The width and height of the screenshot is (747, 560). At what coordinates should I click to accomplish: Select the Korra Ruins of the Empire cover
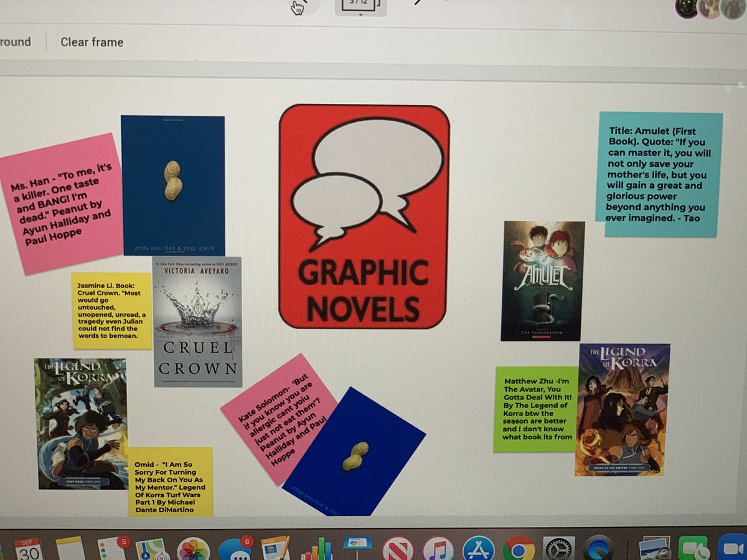(x=622, y=409)
